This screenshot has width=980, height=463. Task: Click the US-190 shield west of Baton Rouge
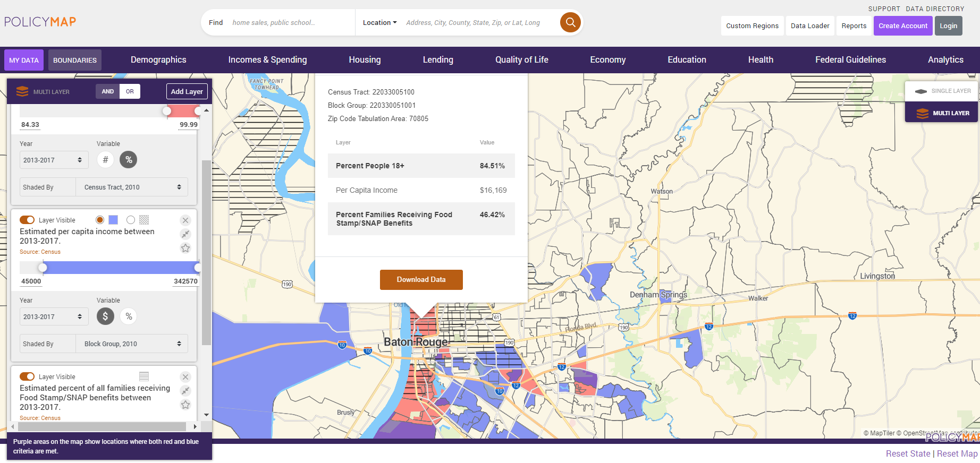click(287, 284)
